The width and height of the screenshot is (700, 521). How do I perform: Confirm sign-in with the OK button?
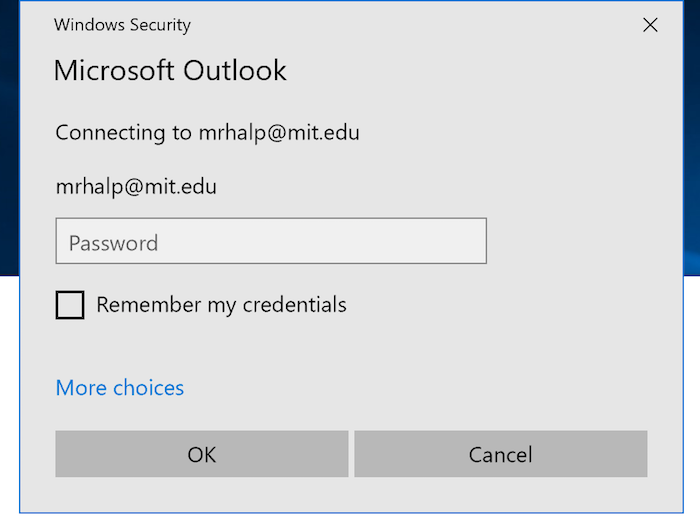tap(202, 454)
